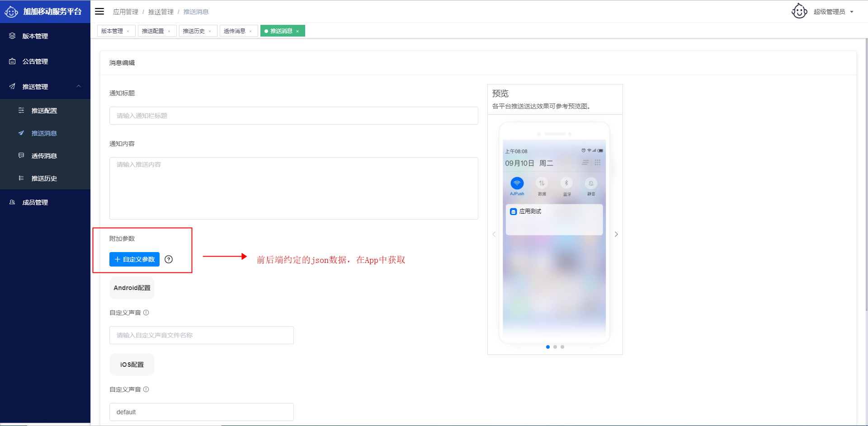This screenshot has width=868, height=426.
Task: Open the 超级管理员 user dropdown
Action: [833, 12]
